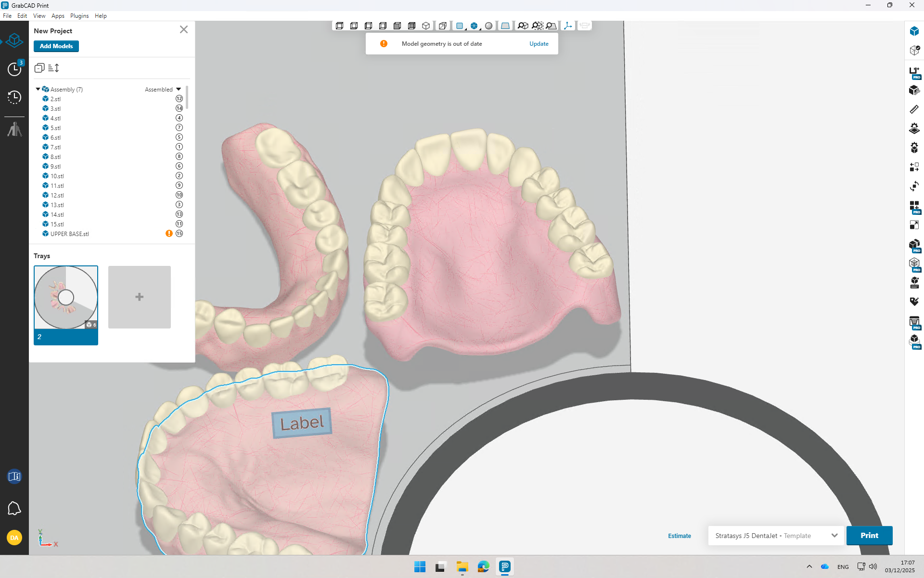Viewport: 924px width, 578px height.
Task: Open the Plugins menu
Action: tap(79, 16)
